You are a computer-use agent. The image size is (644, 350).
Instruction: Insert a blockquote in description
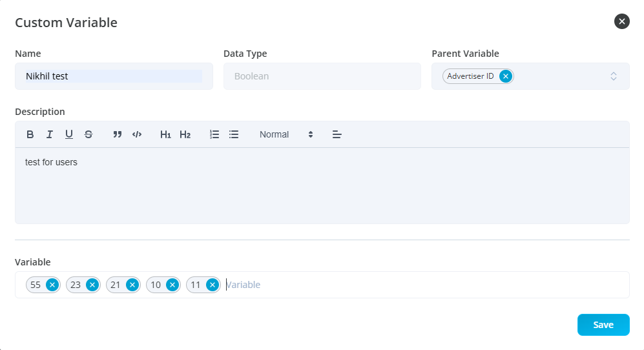(x=118, y=134)
